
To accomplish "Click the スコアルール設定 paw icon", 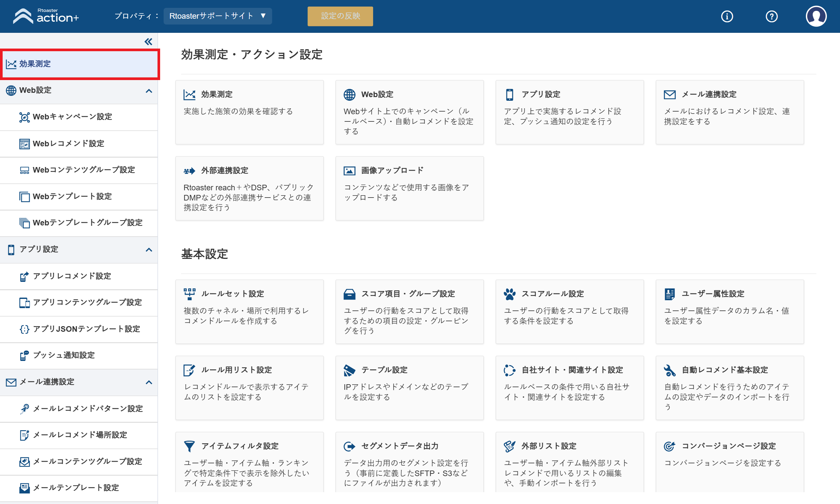I will [x=509, y=294].
